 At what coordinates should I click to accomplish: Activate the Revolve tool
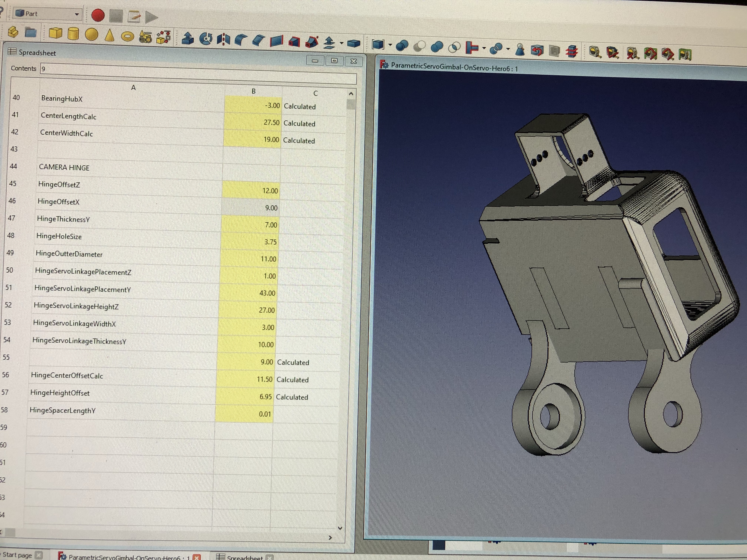point(206,39)
